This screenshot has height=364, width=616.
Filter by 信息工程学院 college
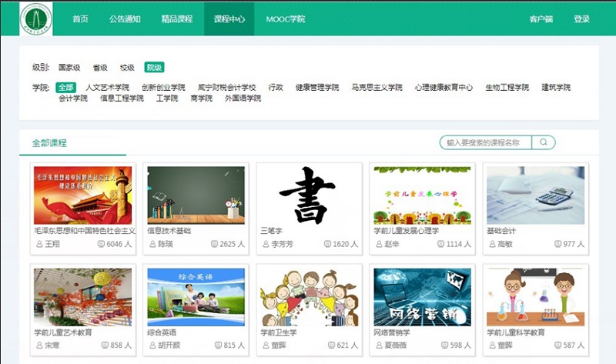(x=122, y=99)
